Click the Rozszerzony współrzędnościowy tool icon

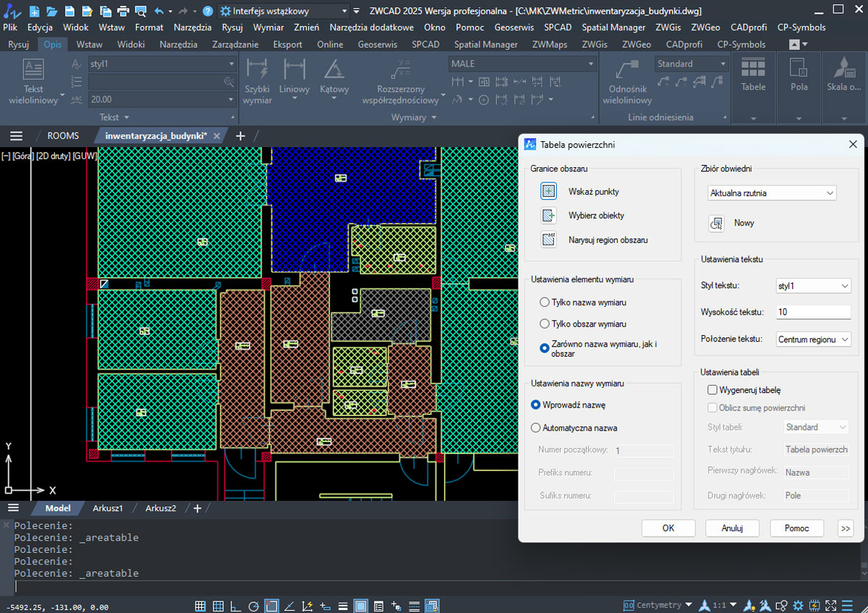pyautogui.click(x=400, y=70)
